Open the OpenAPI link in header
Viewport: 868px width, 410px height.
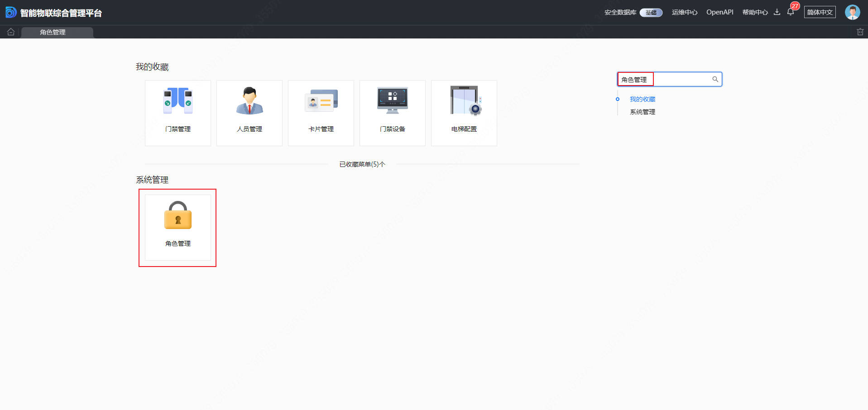point(719,12)
